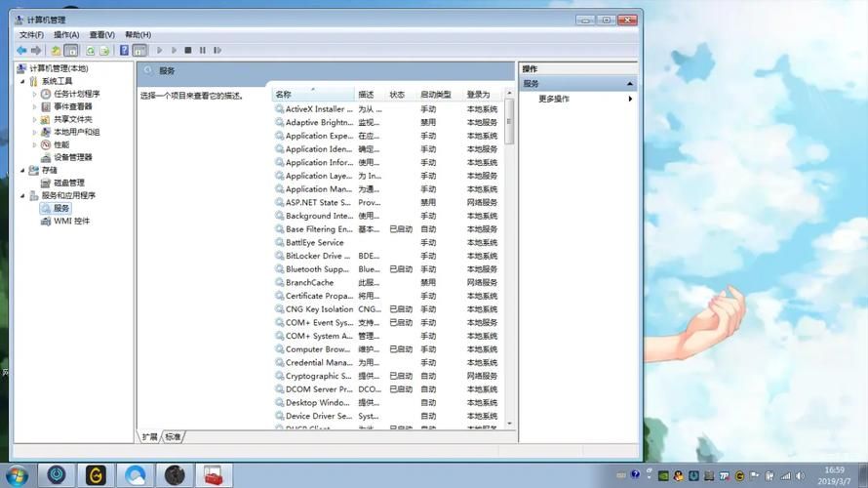Open the red toolbox app in taskbar

pyautogui.click(x=214, y=475)
